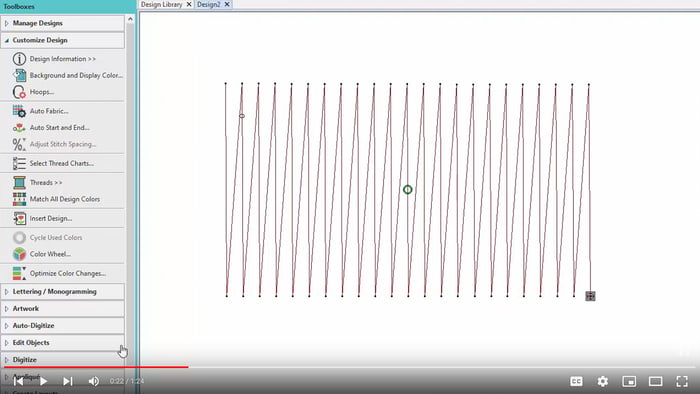Click Auto Fabric... label
Image resolution: width=700 pixels, height=394 pixels.
click(49, 111)
